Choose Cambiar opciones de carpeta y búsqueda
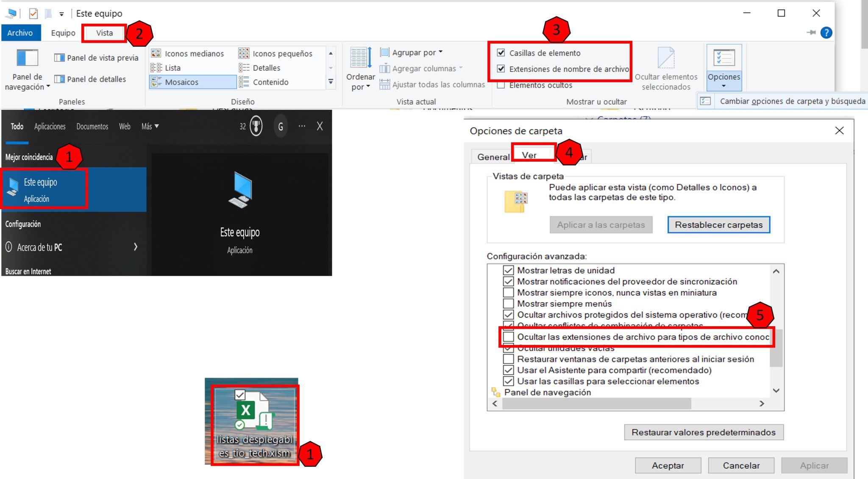 point(782,101)
